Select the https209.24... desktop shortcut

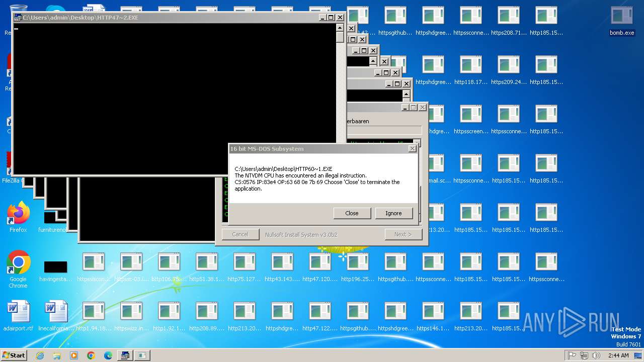(509, 70)
